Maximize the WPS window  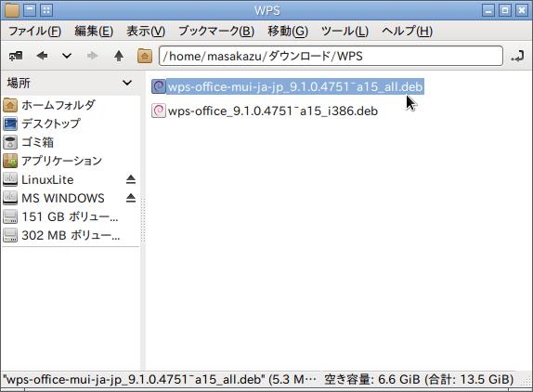coord(505,10)
